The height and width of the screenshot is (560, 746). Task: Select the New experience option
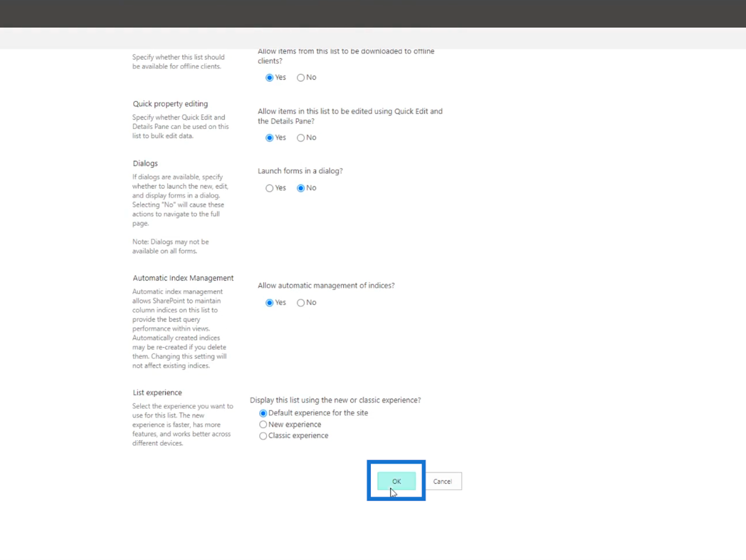click(x=263, y=424)
